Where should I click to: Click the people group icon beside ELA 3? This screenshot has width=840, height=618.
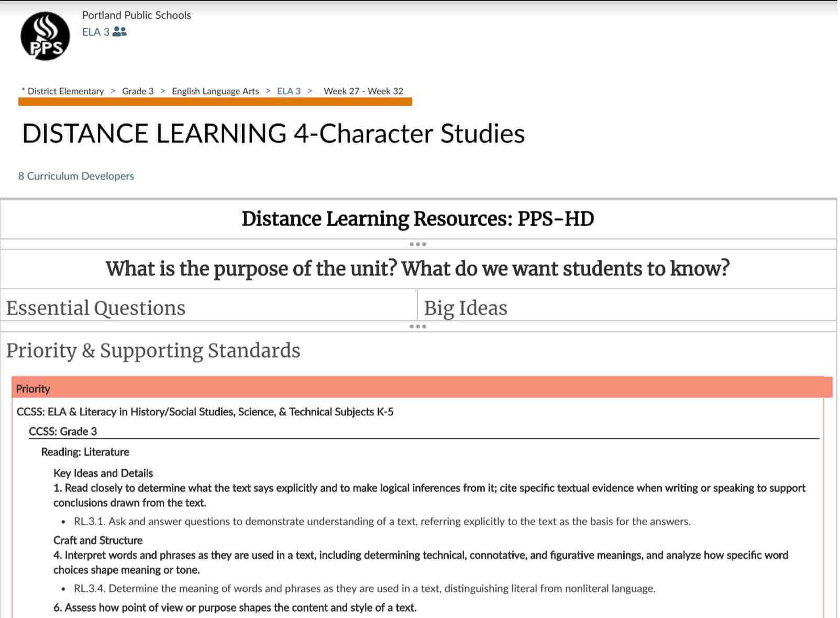click(119, 32)
